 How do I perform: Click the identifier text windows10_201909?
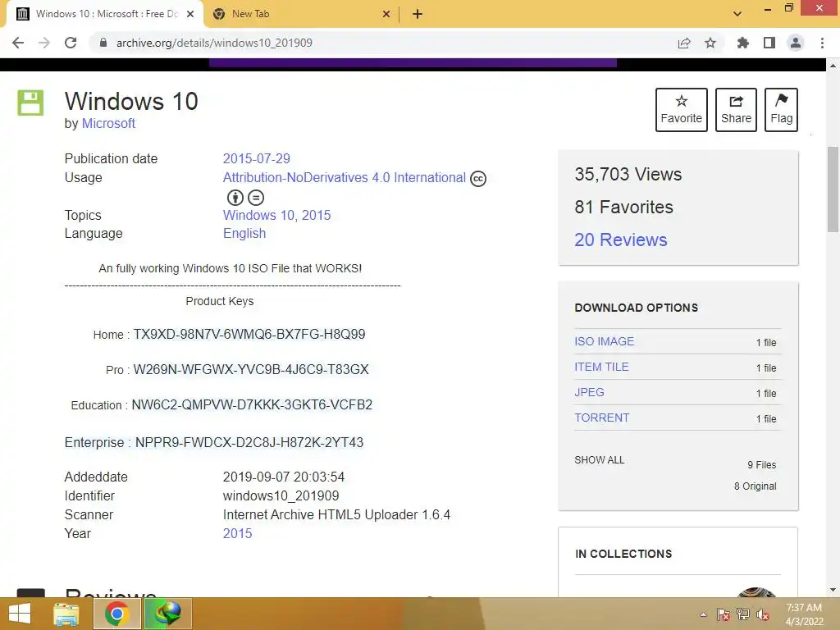[281, 496]
